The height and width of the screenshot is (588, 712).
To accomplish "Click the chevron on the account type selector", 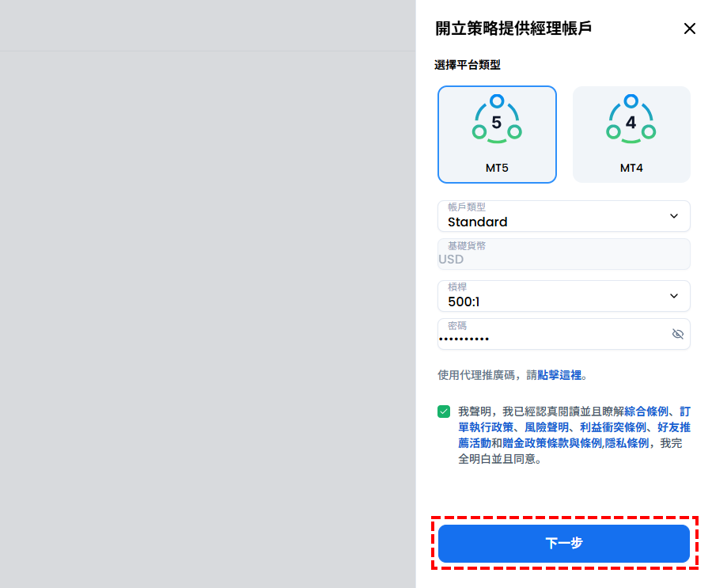I will [674, 216].
